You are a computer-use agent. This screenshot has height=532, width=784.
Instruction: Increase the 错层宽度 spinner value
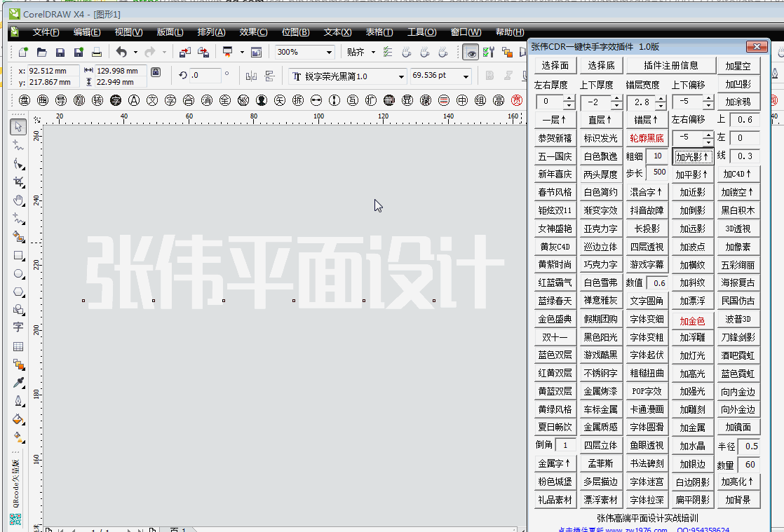point(661,99)
